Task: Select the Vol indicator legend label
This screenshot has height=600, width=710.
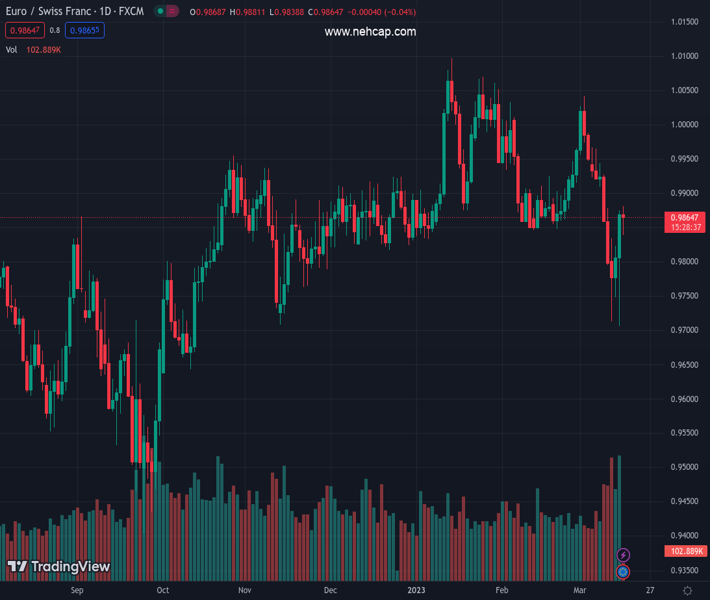Action: point(11,49)
